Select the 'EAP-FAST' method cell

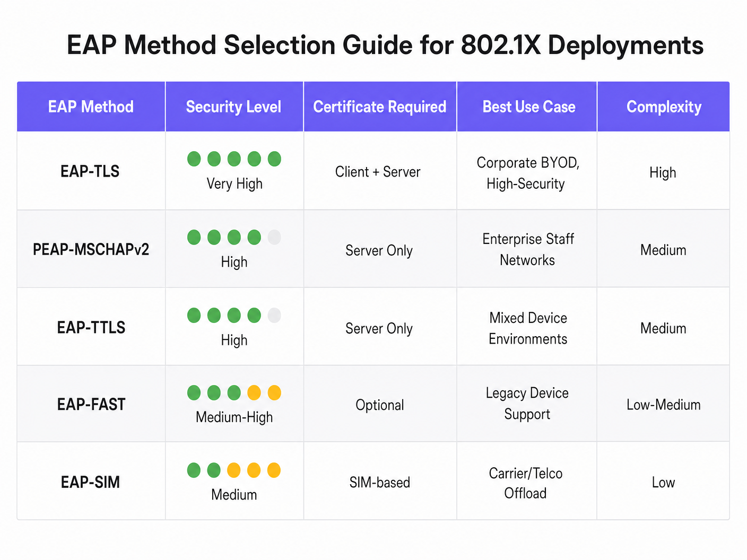pos(91,405)
